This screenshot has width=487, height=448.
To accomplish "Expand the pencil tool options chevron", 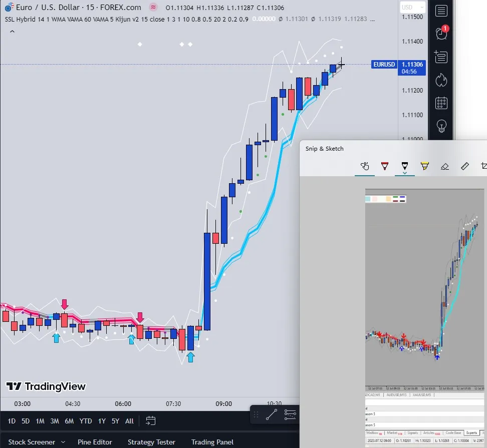I will tap(405, 173).
